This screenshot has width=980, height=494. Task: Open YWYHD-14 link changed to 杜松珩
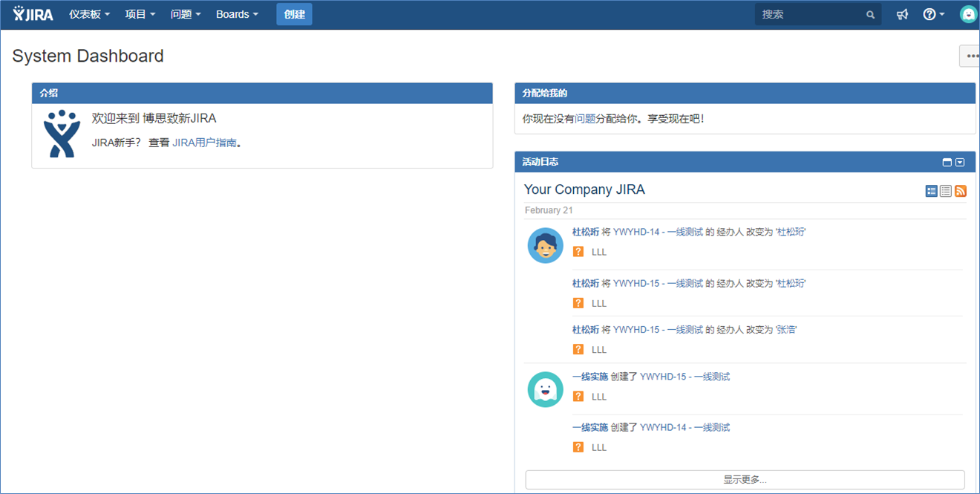[658, 232]
